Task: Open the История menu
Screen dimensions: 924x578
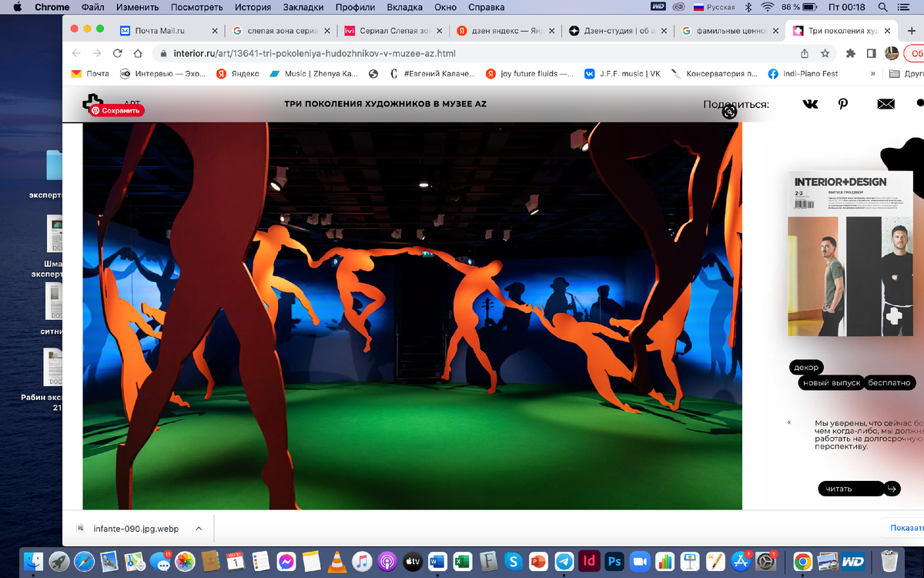Action: (x=253, y=7)
